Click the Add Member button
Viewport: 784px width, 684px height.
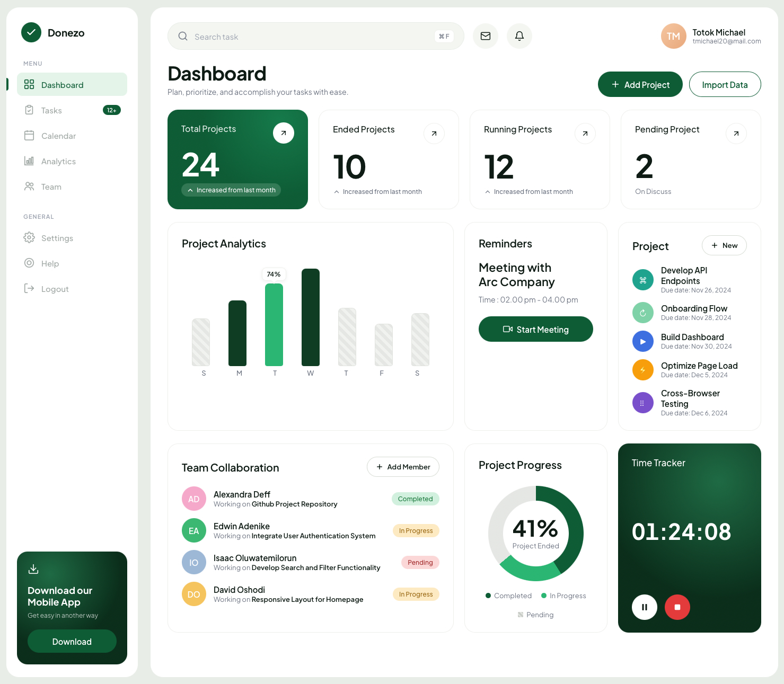(403, 467)
